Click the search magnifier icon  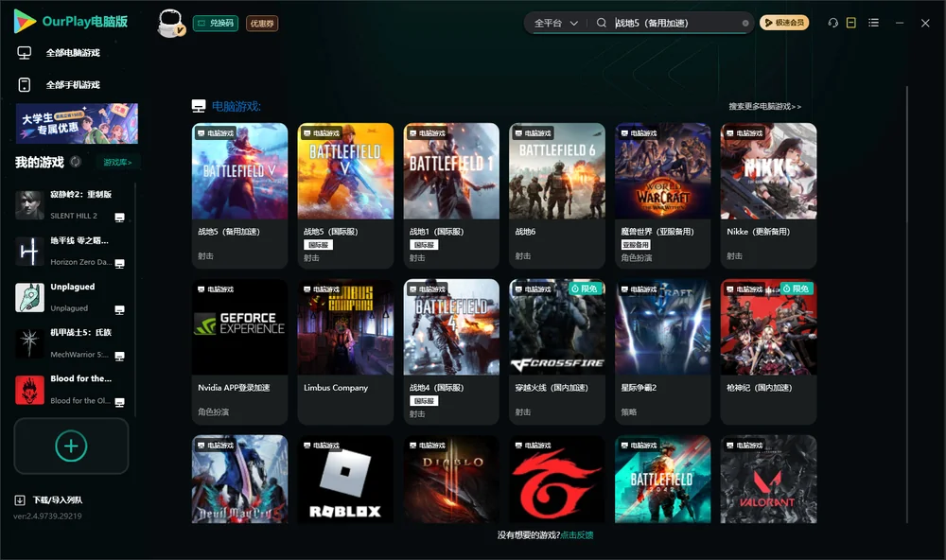point(601,23)
